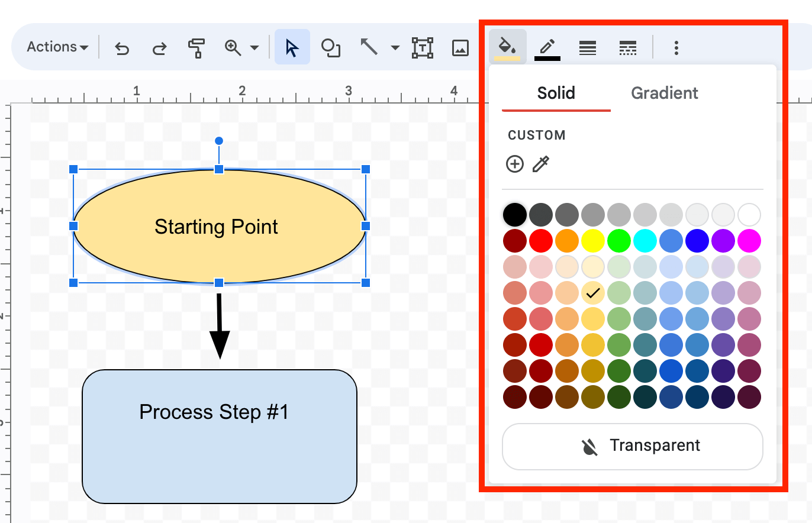
Task: Add a custom color with plus icon
Action: click(515, 164)
